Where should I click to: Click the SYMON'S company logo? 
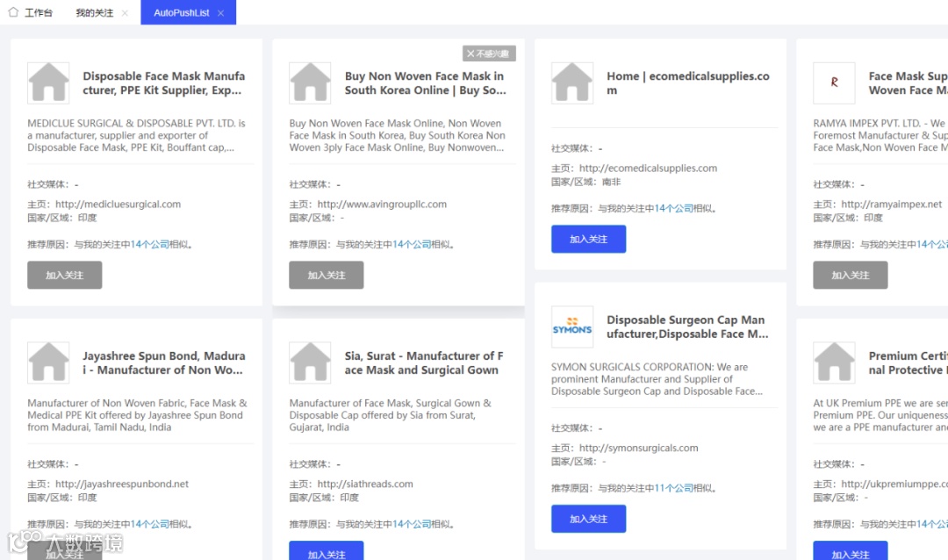pos(572,327)
